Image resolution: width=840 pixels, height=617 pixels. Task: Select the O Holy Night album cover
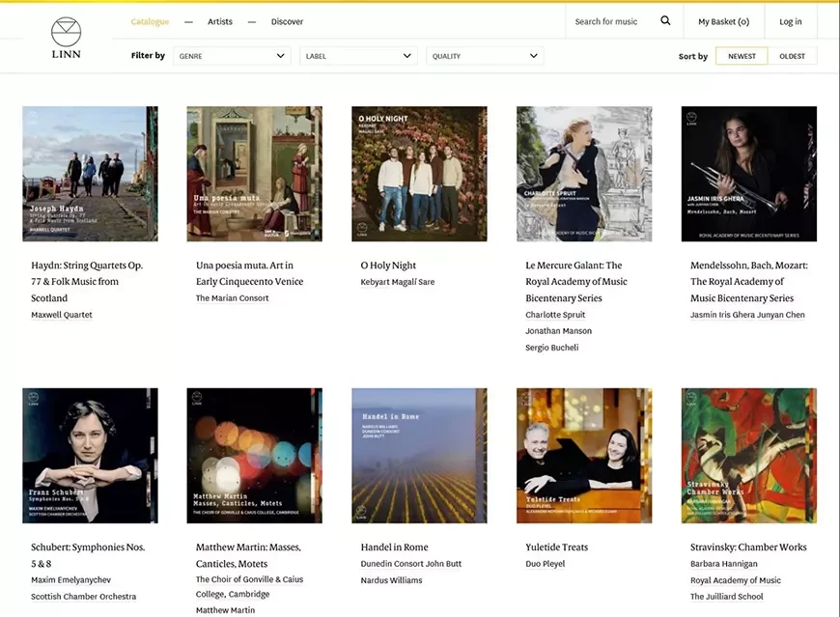(x=419, y=174)
